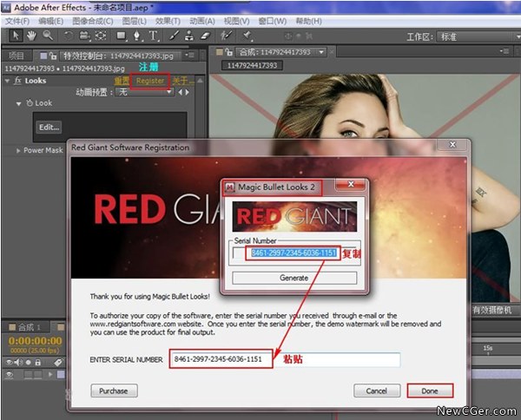
Task: Select the Eraser tool
Action: tap(206, 36)
